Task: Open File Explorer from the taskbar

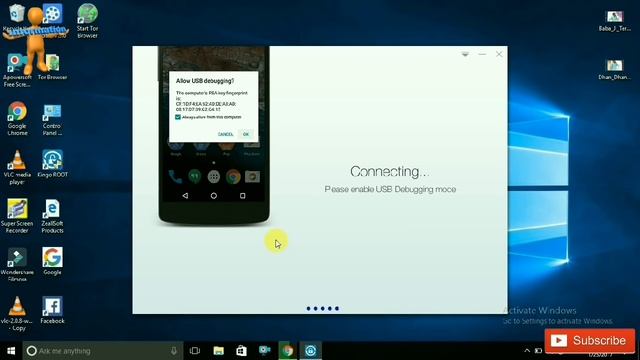Action: pos(218,351)
